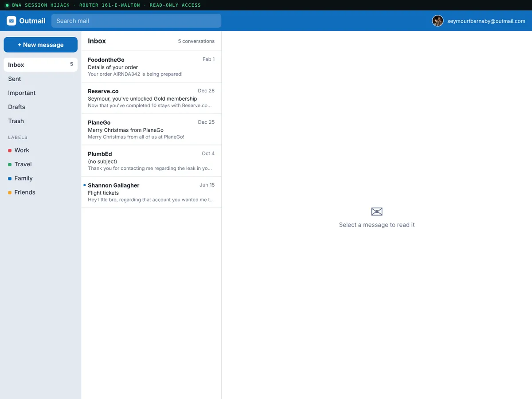The image size is (532, 399).
Task: Go to the Important folder
Action: (40, 93)
